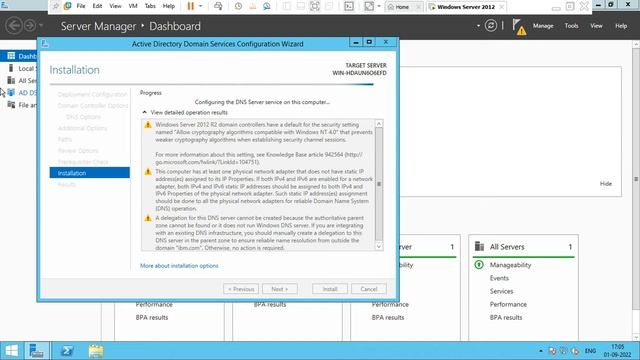This screenshot has width=640, height=360.
Task: Click Cancel in the wizard
Action: [369, 289]
